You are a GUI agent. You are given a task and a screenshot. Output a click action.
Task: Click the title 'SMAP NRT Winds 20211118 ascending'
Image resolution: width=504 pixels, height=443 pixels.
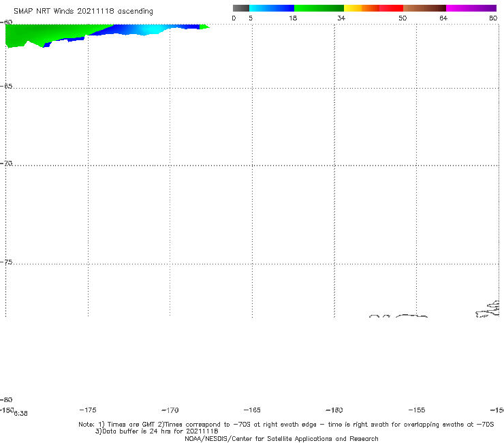[x=83, y=12]
